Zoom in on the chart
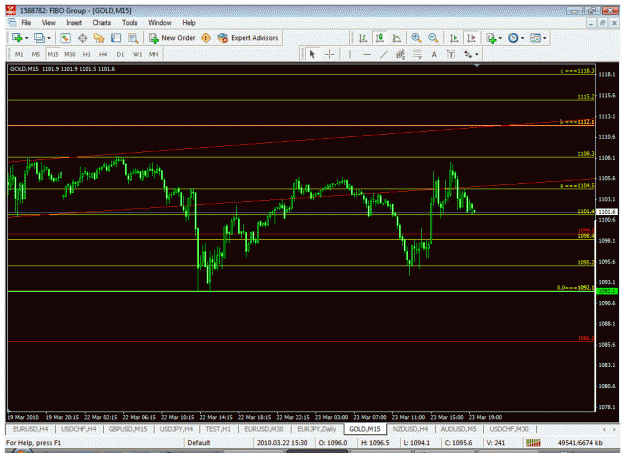Image resolution: width=625 pixels, height=453 pixels. click(417, 38)
